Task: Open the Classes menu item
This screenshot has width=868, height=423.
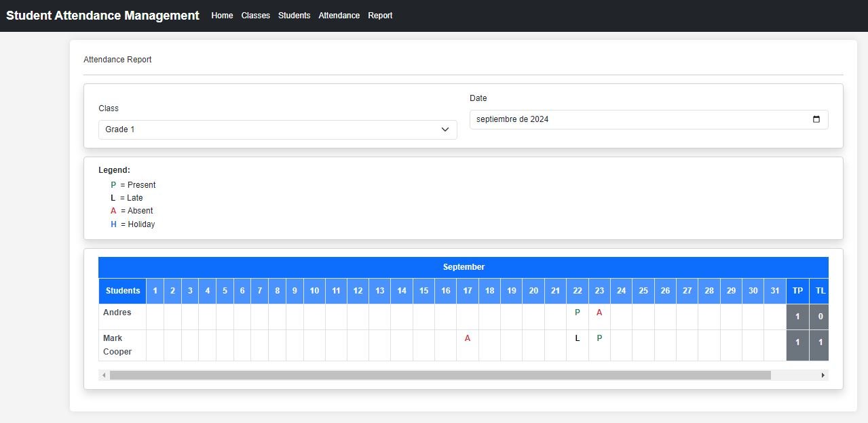Action: [255, 16]
